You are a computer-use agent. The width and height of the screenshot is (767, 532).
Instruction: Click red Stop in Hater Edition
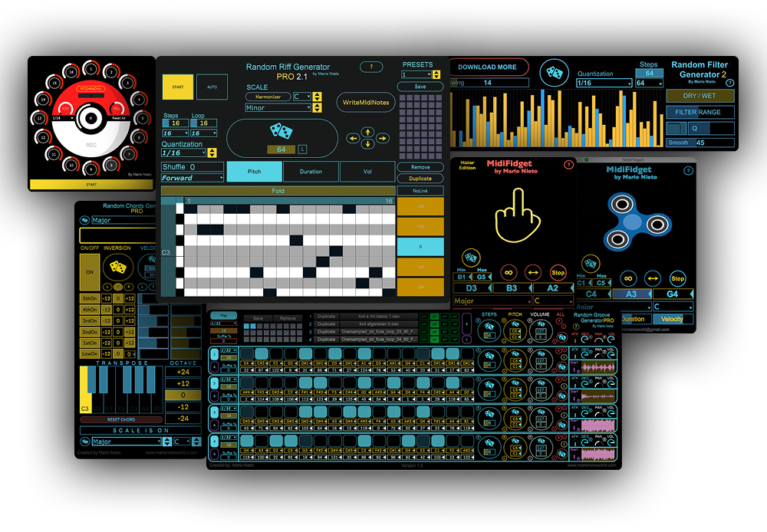[x=558, y=272]
